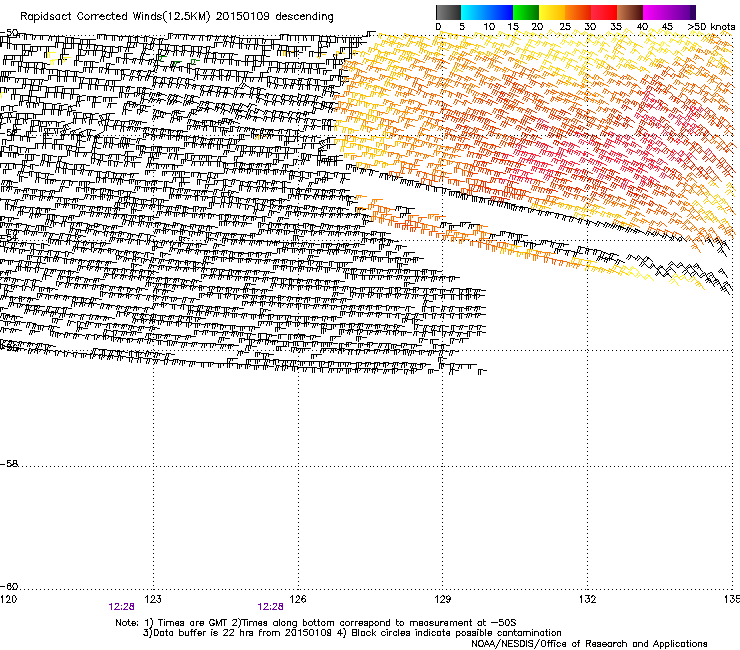Click the legend value '10'
Screen dimensions: 740x650
[489, 27]
